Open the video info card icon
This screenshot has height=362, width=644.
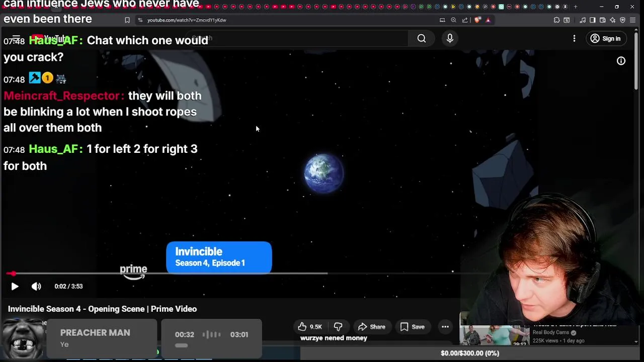click(621, 61)
